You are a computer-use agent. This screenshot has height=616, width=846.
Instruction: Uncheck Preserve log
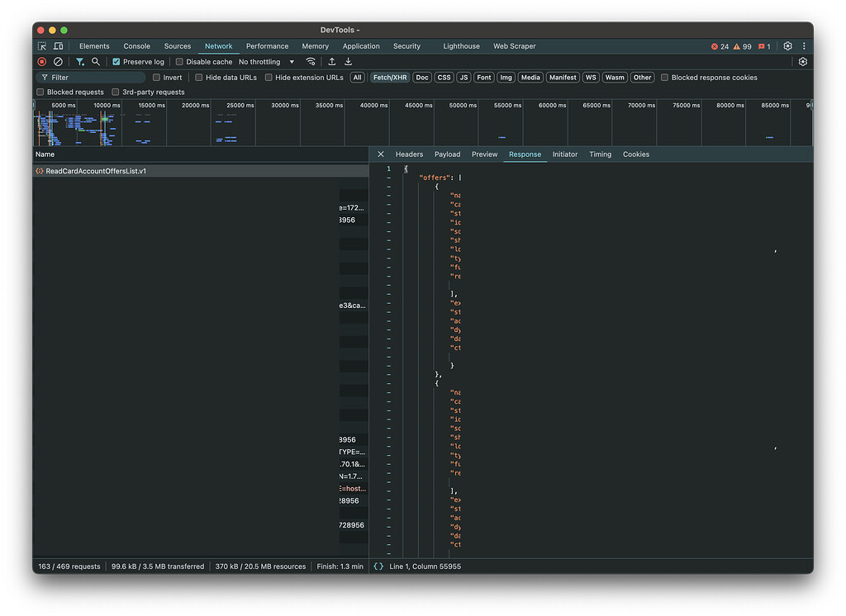pos(116,61)
